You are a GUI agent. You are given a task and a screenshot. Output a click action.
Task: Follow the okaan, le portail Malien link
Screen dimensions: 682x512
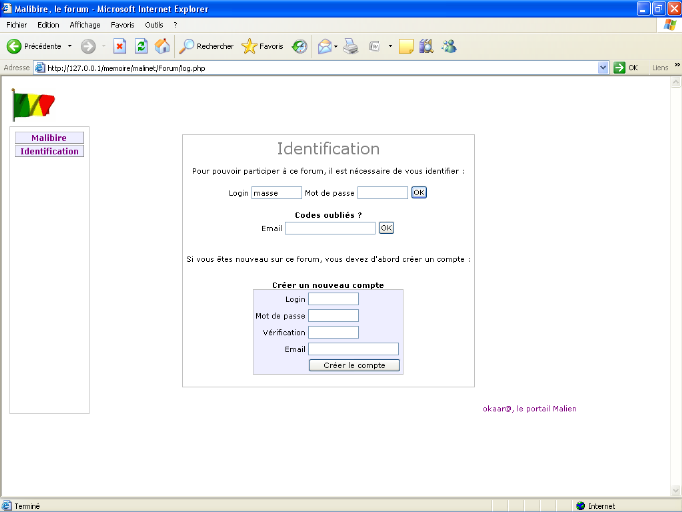tap(529, 409)
